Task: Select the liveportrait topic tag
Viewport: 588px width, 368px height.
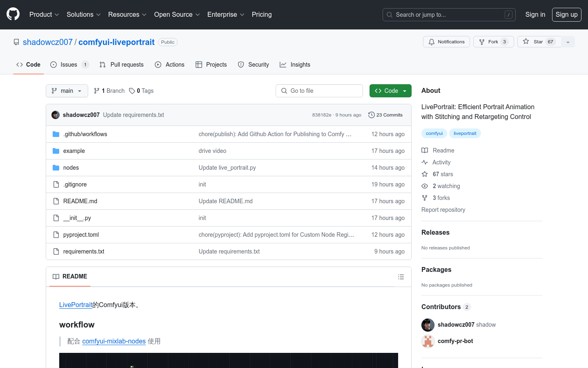Action: tap(465, 133)
